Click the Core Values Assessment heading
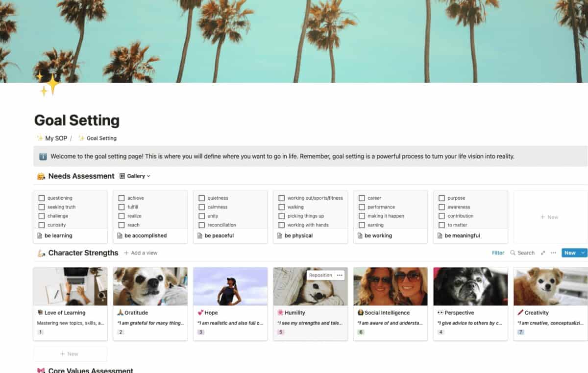This screenshot has width=588, height=373. [91, 371]
